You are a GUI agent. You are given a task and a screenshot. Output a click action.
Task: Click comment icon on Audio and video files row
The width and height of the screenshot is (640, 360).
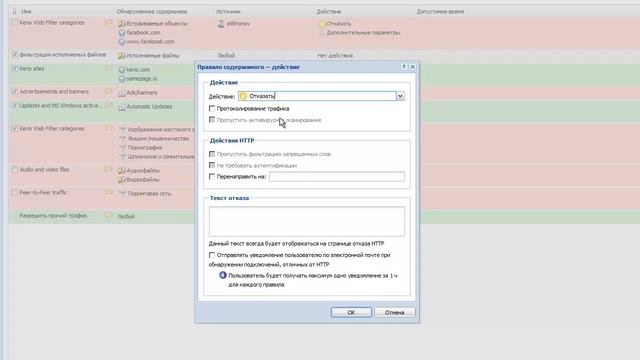coord(109,170)
